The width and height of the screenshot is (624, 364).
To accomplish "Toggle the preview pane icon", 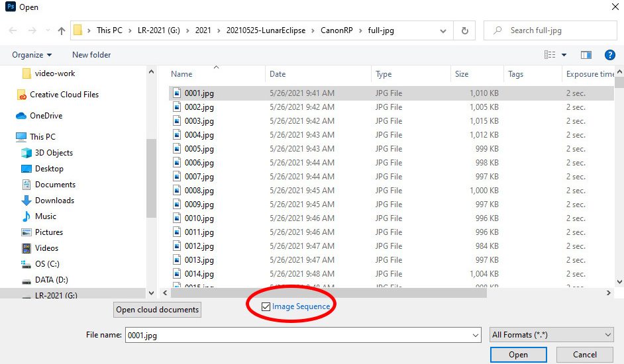I will (x=586, y=55).
